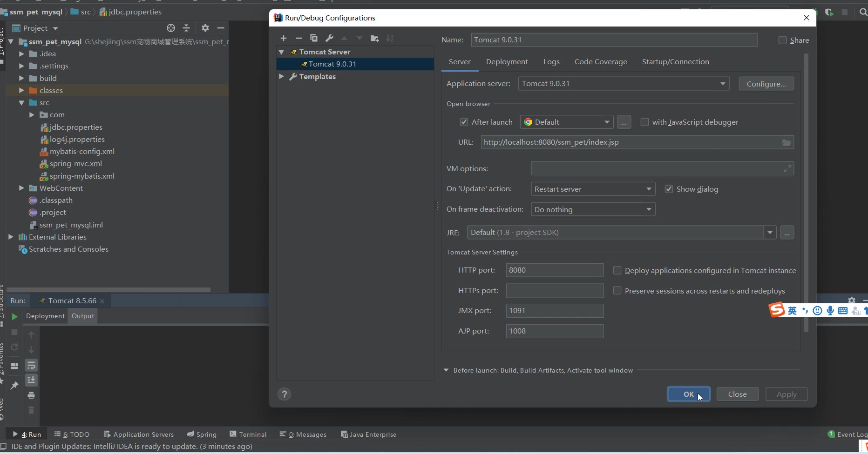This screenshot has width=868, height=454.
Task: Toggle After launch checkbox
Action: 464,122
